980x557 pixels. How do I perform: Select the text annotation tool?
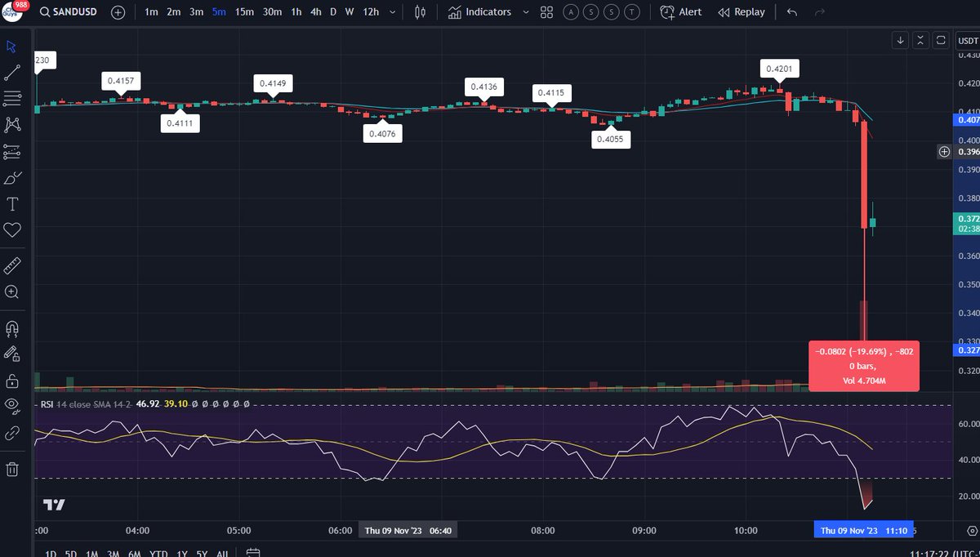[x=11, y=204]
